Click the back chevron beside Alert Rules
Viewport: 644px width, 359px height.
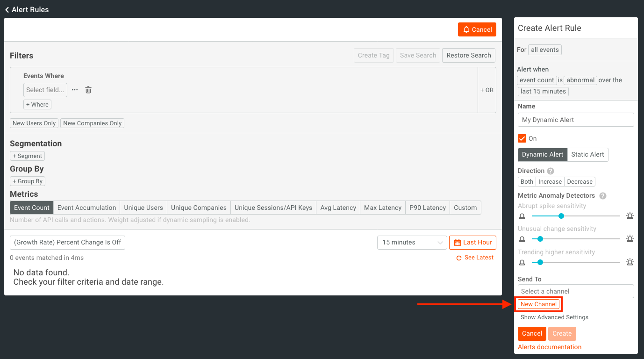(7, 10)
